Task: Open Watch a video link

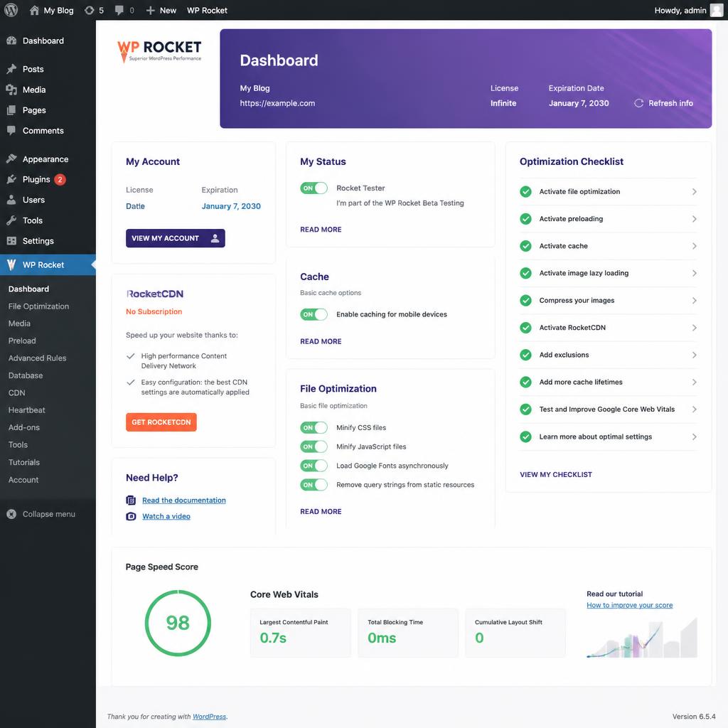Action: tap(166, 516)
